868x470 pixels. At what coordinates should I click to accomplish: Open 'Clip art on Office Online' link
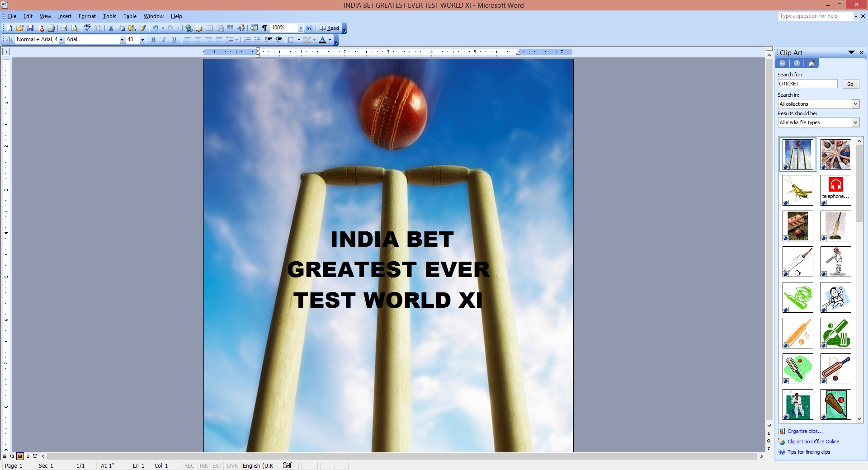813,442
